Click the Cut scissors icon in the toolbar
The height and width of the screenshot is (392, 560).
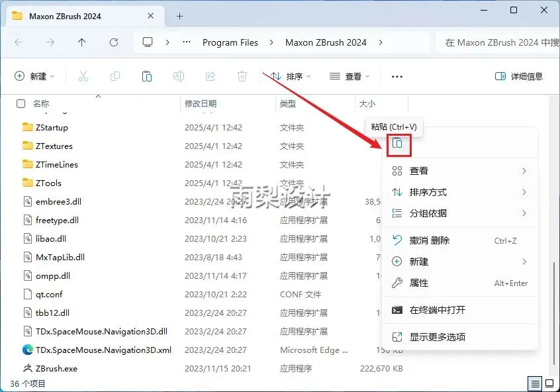point(83,76)
